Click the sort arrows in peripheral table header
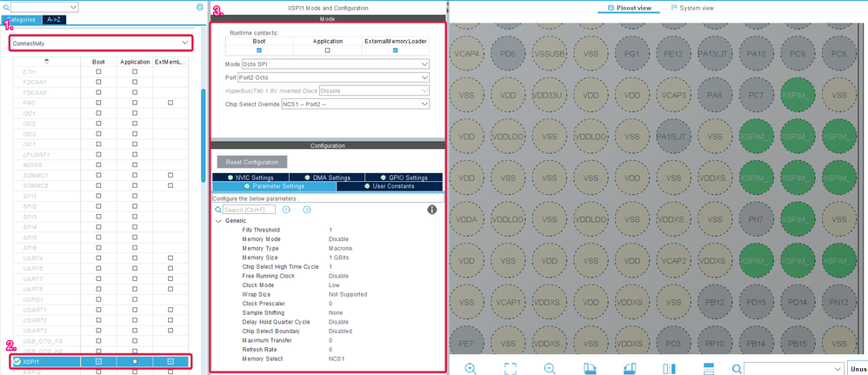Screen dimensions: 868x375 click(x=46, y=62)
